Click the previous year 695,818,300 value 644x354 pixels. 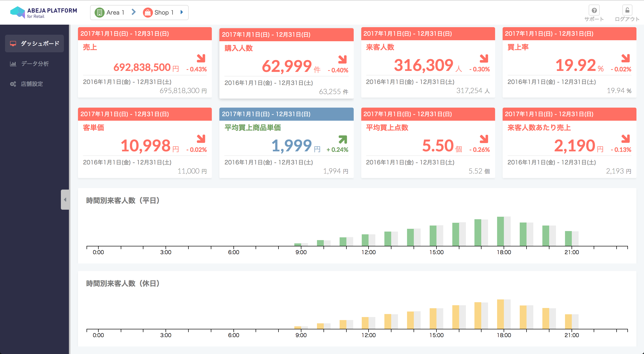coord(180,91)
